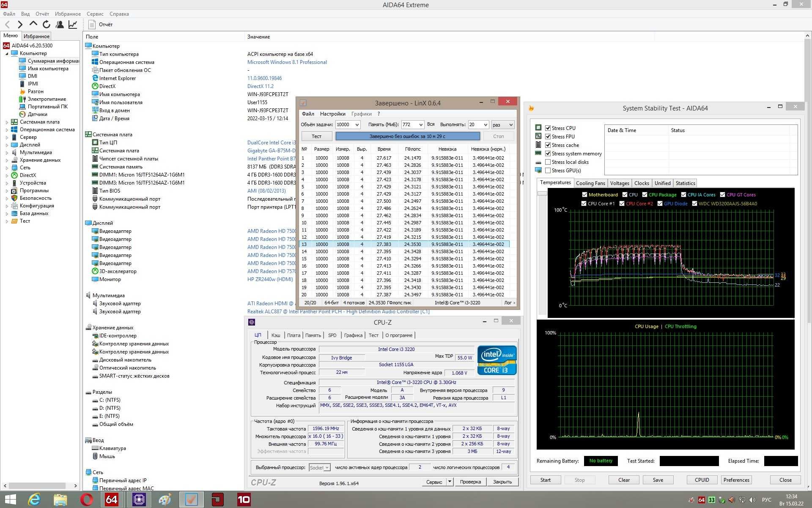Image resolution: width=812 pixels, height=508 pixels.
Task: Click the Start button in Stability Test
Action: (546, 480)
